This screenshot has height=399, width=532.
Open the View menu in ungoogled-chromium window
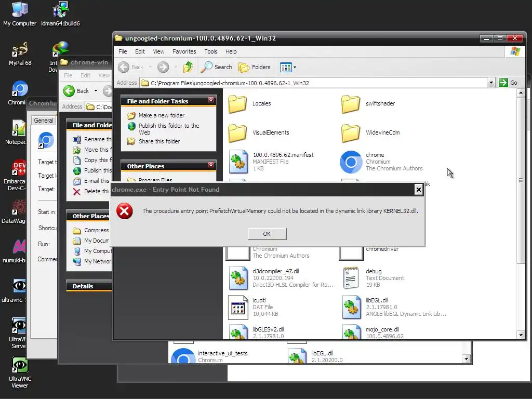point(158,51)
